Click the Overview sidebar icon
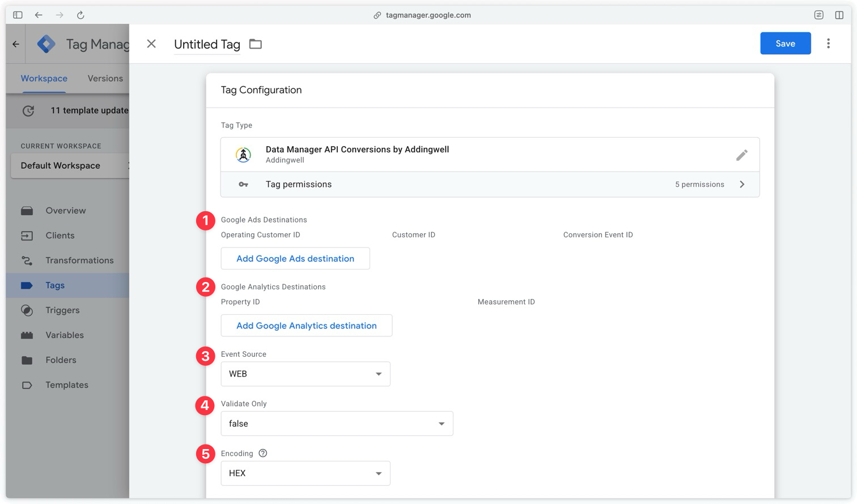 pos(27,211)
